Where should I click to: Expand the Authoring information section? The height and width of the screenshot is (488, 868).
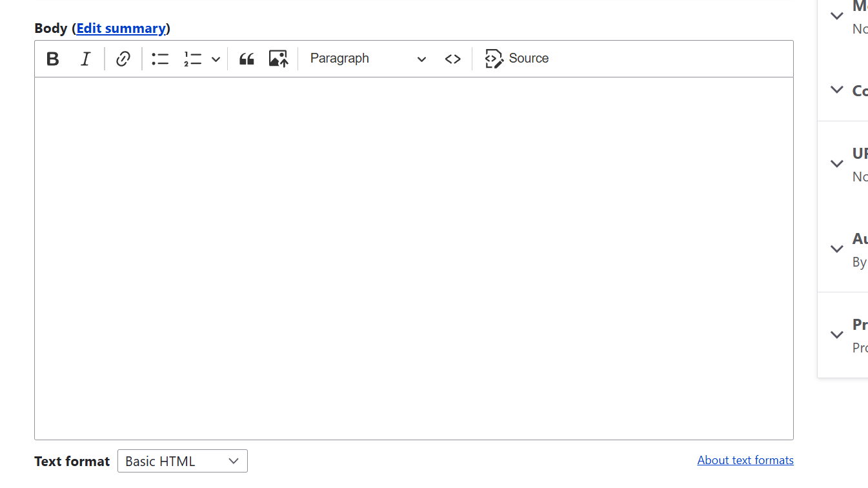coord(837,249)
